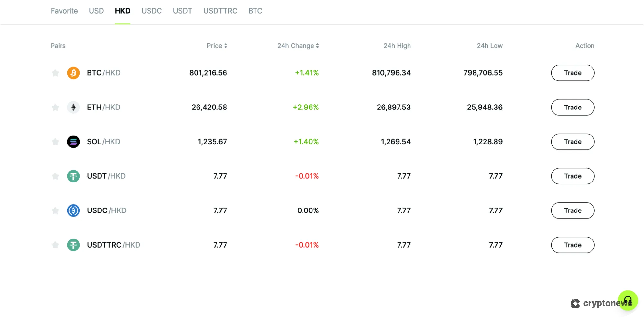Favorite the BTC/HKD pair star

pyautogui.click(x=55, y=73)
